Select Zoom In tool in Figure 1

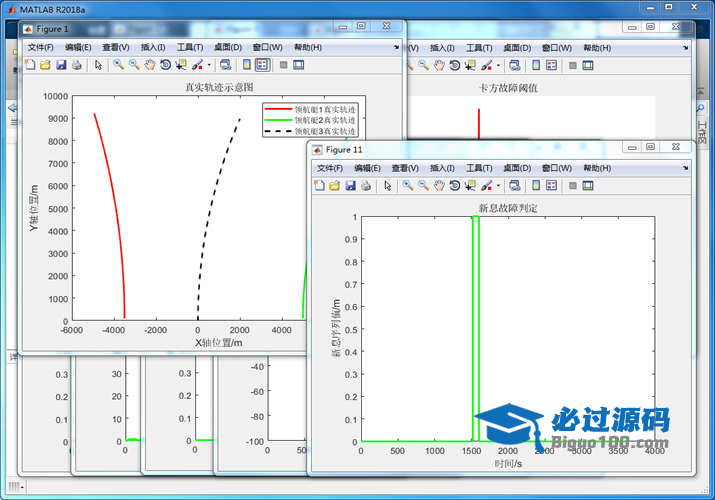(x=118, y=65)
